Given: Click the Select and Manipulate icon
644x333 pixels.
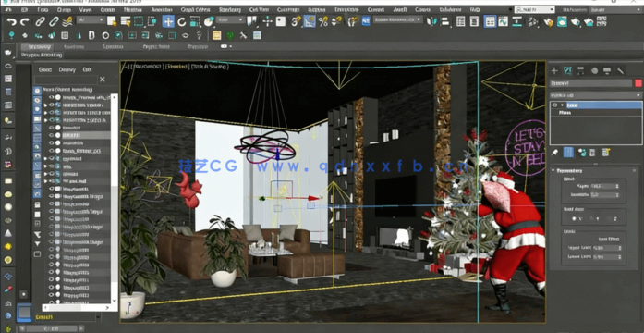Looking at the screenshot, I should (x=267, y=21).
